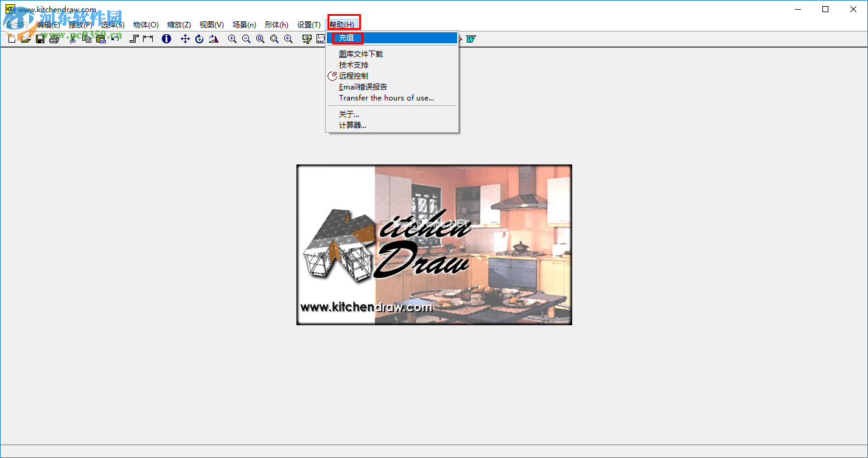Choose 计算器... menu entry

click(392, 125)
